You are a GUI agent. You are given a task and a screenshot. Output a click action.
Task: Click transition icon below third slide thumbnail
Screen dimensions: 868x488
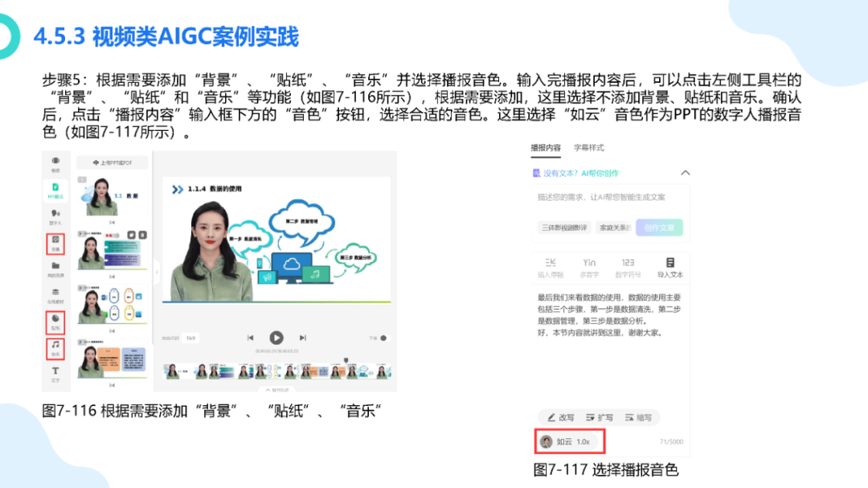[x=113, y=330]
